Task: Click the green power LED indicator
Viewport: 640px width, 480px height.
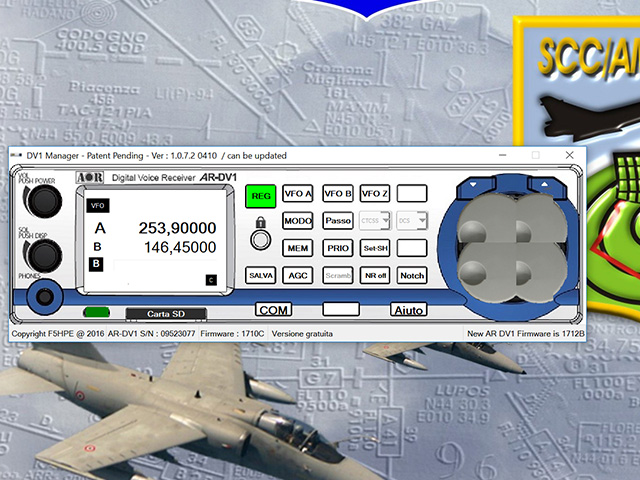Action: tap(96, 312)
